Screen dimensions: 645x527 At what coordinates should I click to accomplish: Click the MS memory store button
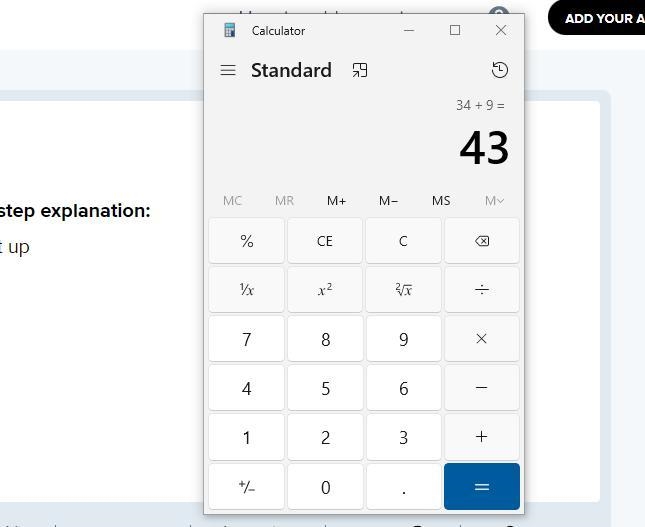pyautogui.click(x=441, y=201)
